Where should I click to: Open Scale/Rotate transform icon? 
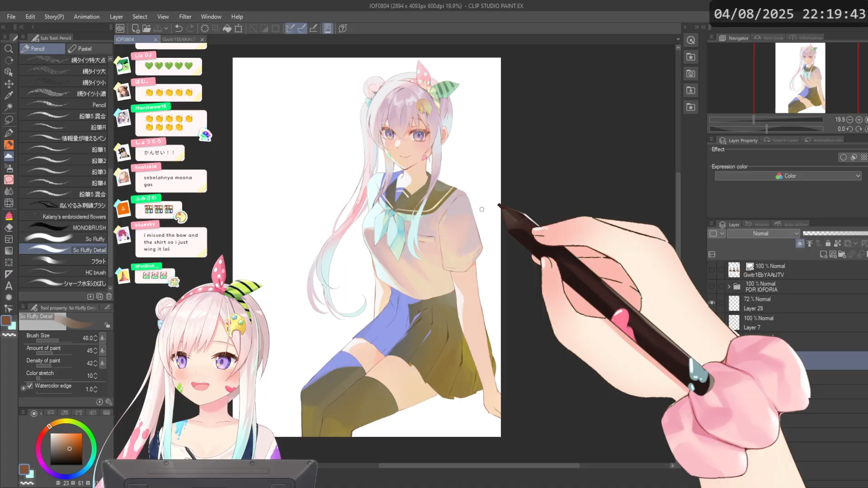tap(239, 28)
